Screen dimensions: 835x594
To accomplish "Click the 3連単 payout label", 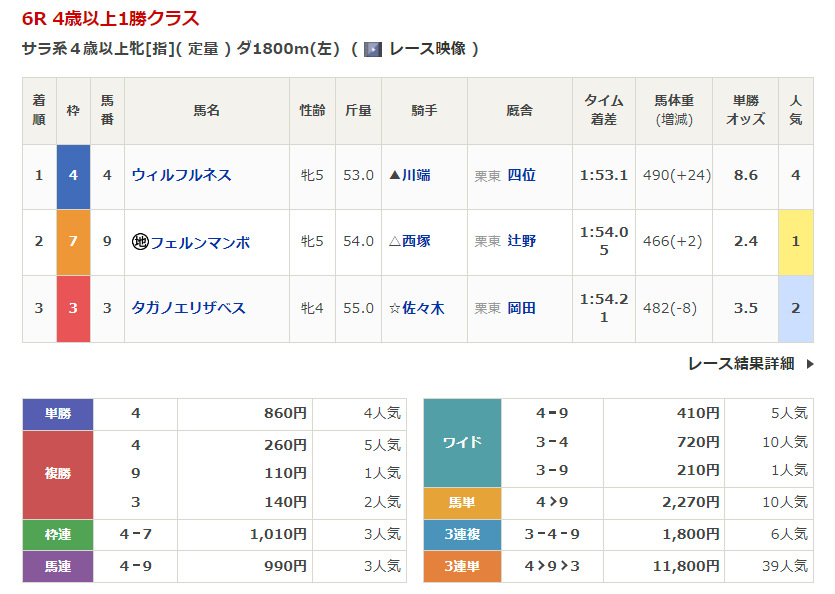I will 462,567.
